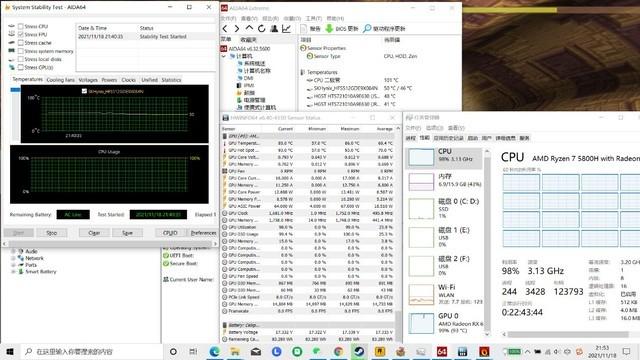Expand the Network tree item
640x360 pixels.
pyautogui.click(x=13, y=258)
